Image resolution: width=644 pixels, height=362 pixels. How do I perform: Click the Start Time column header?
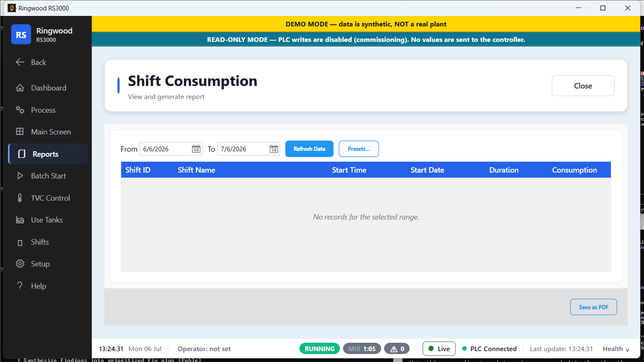click(x=349, y=170)
